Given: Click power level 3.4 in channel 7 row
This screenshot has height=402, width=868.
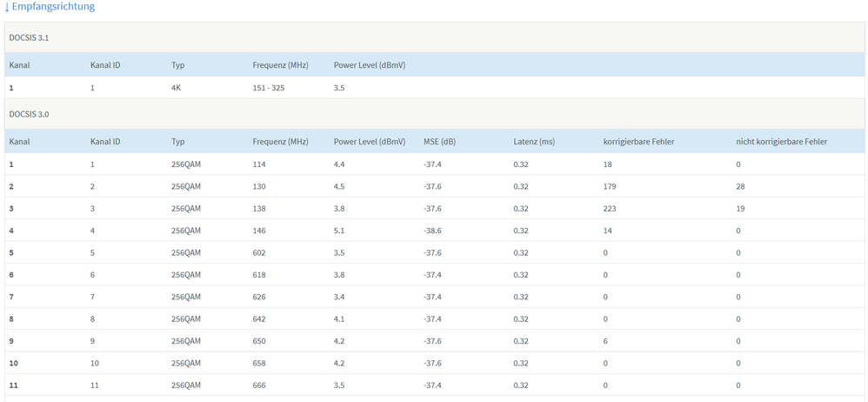Looking at the screenshot, I should [x=339, y=298].
